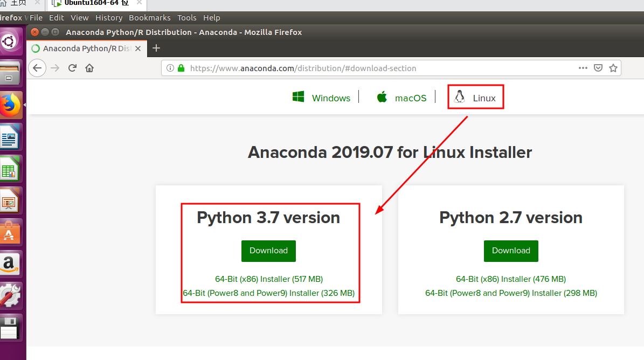Image resolution: width=644 pixels, height=360 pixels.
Task: Open System Settings from launcher
Action: point(10,295)
